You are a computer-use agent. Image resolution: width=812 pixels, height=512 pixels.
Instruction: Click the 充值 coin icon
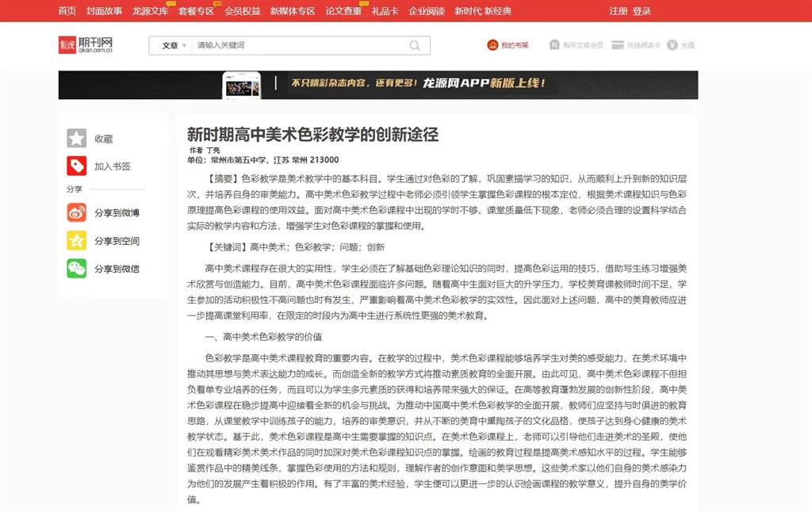pos(672,45)
